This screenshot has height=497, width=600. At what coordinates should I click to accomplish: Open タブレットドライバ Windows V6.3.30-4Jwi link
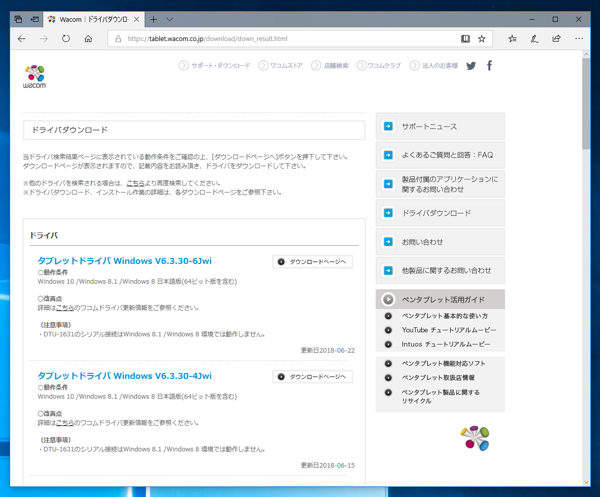(x=124, y=376)
